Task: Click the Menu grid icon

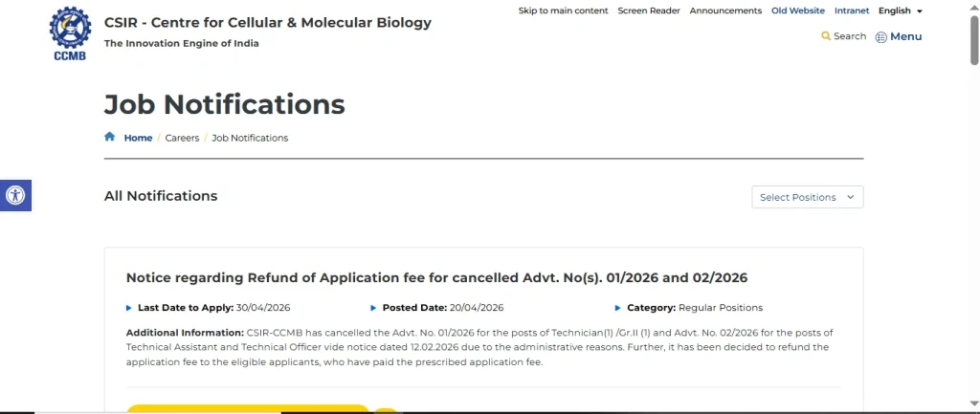Action: [881, 37]
